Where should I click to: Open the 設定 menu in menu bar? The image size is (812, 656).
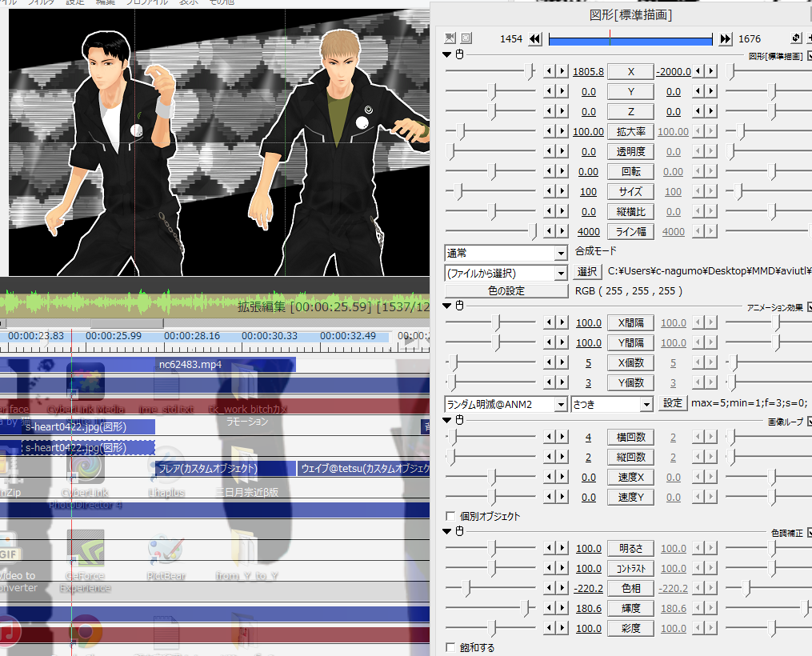point(75,2)
